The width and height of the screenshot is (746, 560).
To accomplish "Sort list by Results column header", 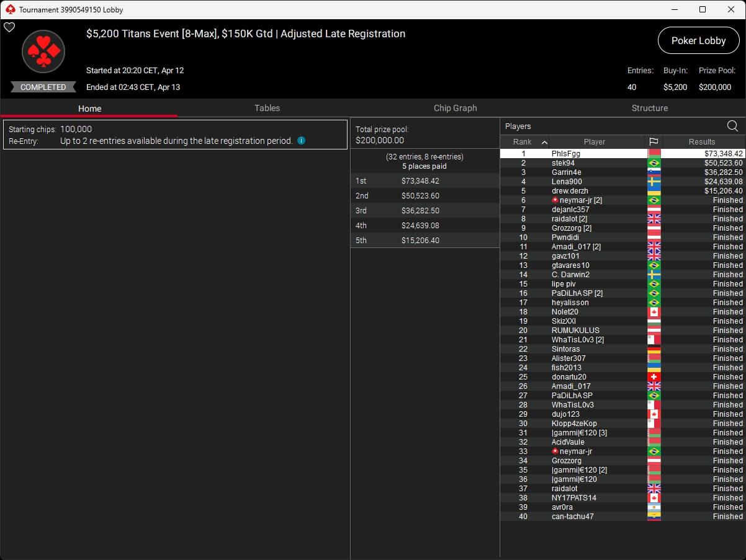I will point(702,142).
